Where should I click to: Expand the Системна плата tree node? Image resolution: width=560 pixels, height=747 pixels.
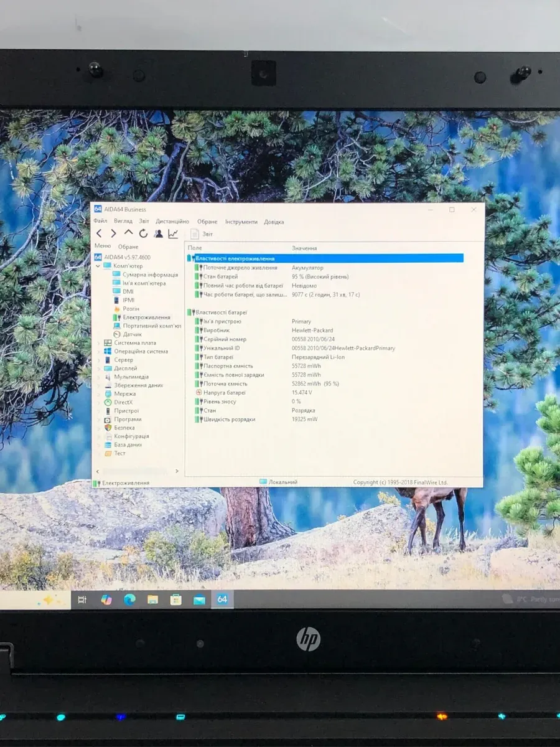point(98,343)
